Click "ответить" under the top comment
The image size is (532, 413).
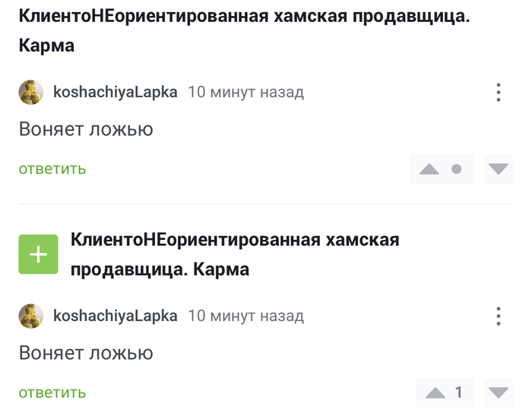[x=52, y=169]
